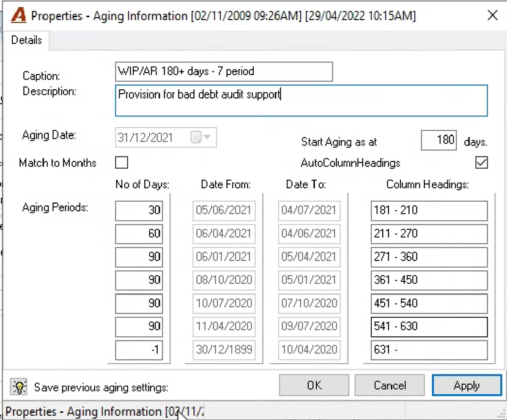Edit the 271 - 360 column heading
Image resolution: width=507 pixels, height=420 pixels.
[429, 257]
